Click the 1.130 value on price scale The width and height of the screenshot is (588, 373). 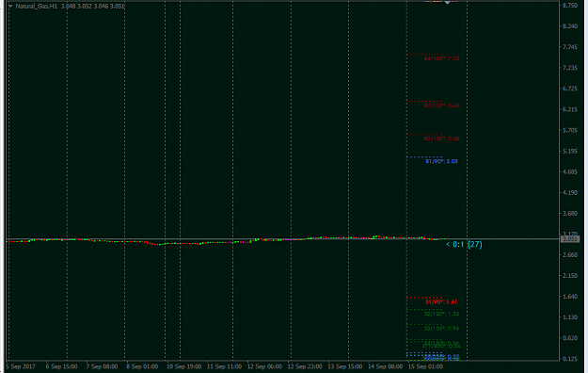570,317
